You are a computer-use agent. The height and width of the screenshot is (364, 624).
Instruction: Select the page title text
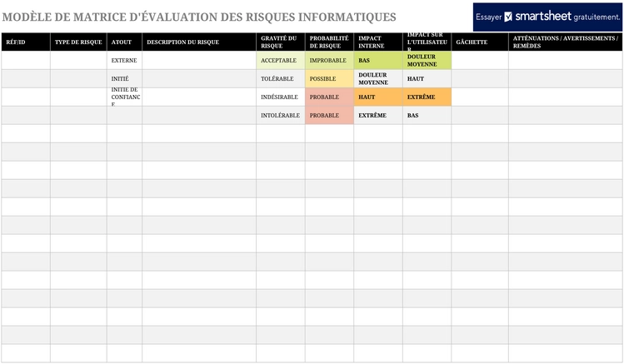pos(199,17)
